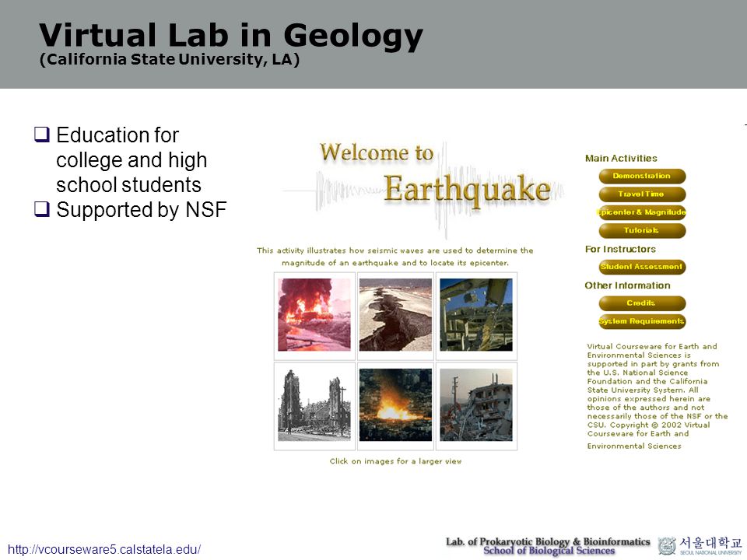
Task: Open the Tutorials button
Action: 642,230
